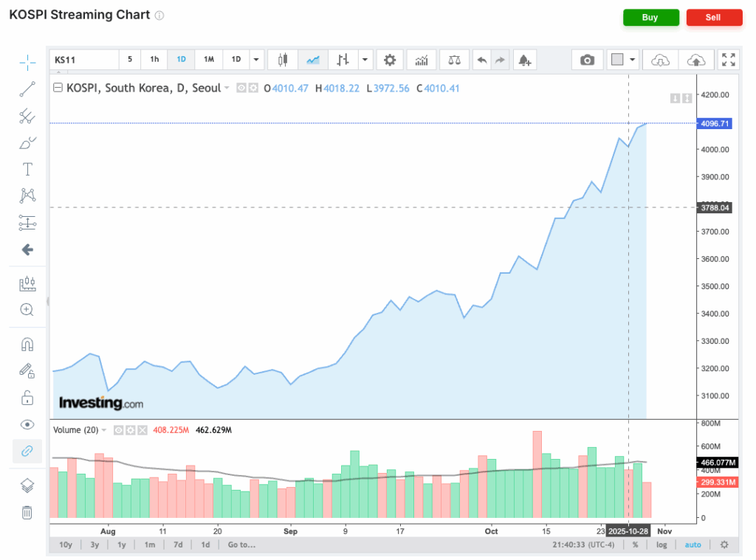
Task: Select the XABCD pattern tool
Action: point(27,195)
